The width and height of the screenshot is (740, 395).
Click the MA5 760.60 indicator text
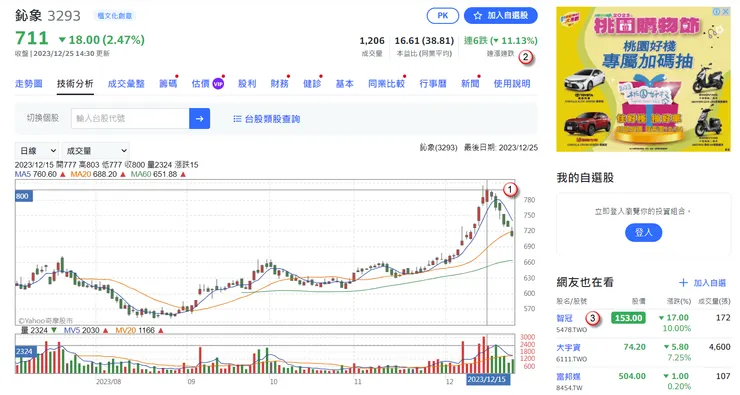tap(36, 174)
